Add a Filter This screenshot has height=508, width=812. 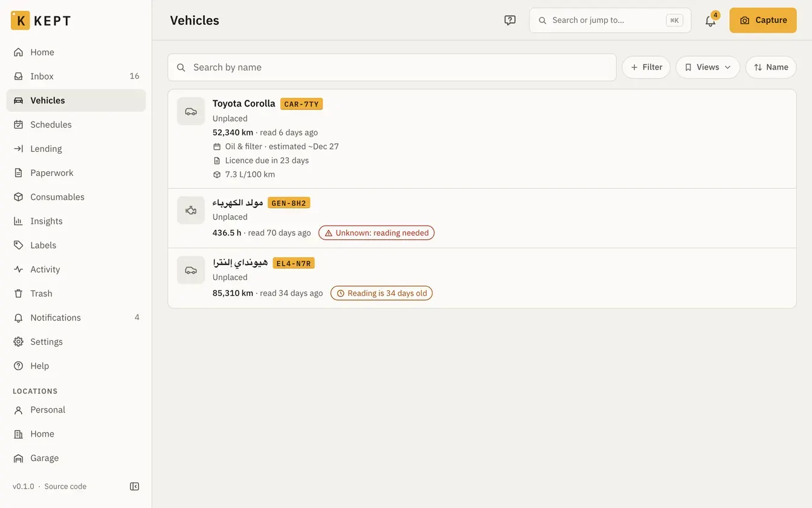646,67
